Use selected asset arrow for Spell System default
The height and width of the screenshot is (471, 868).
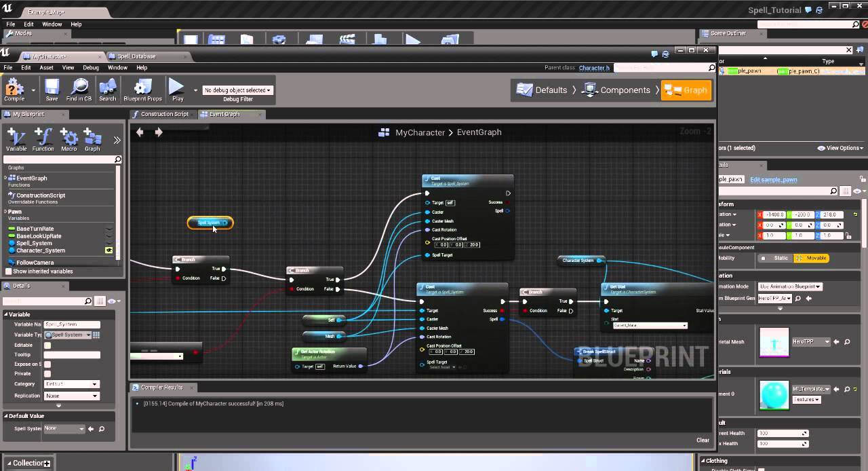point(92,429)
